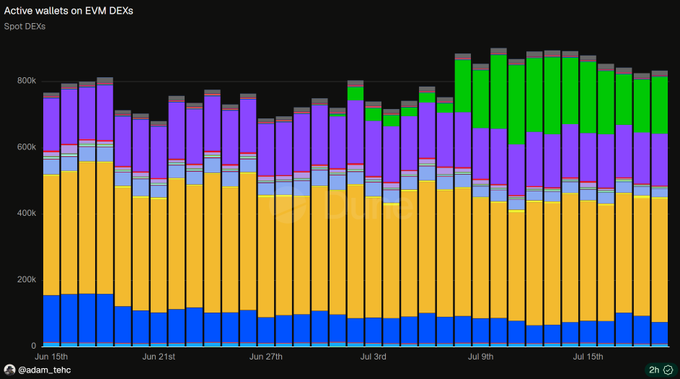Viewport: 680px width, 379px height.
Task: Click the green segment of the last bar
Action: click(659, 105)
